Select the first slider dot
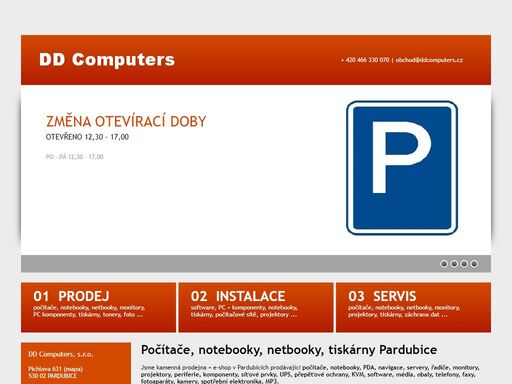This screenshot has width=512, height=384. point(444,264)
